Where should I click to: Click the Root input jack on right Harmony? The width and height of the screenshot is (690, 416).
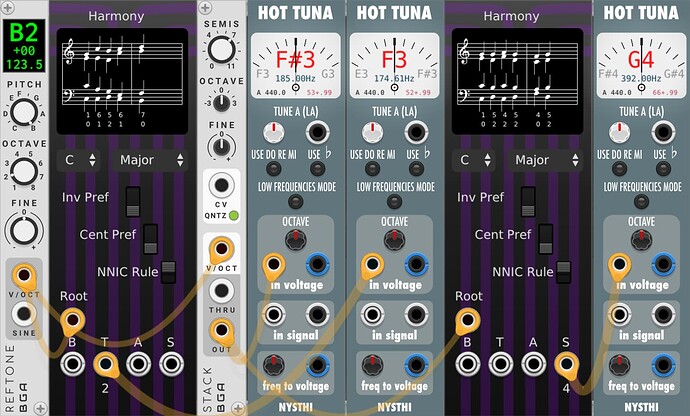[468, 320]
